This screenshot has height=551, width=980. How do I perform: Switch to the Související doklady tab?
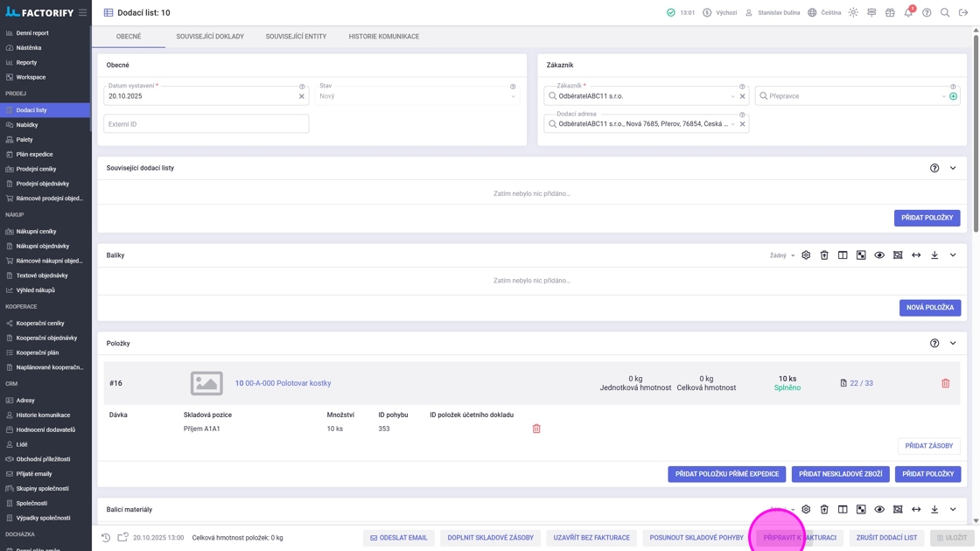point(210,36)
